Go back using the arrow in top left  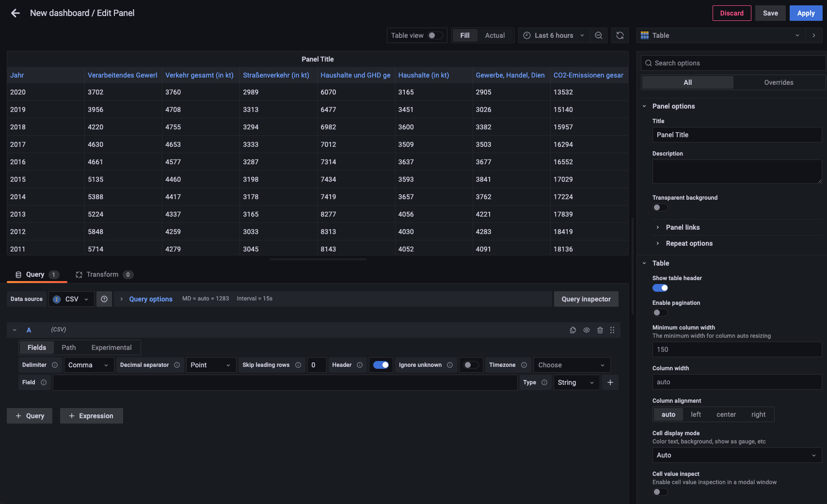15,13
